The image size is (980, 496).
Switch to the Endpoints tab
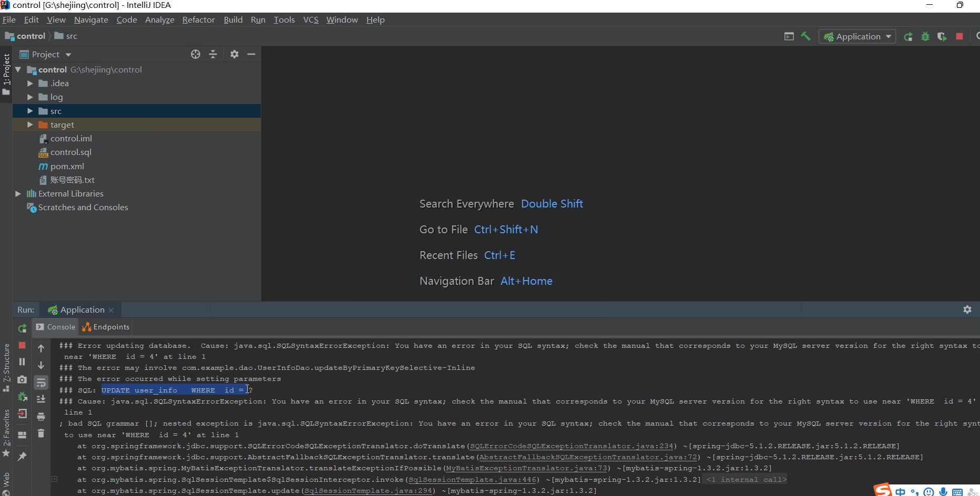click(106, 327)
